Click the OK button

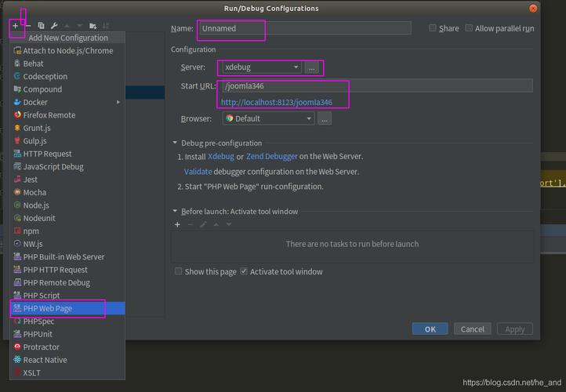[430, 329]
